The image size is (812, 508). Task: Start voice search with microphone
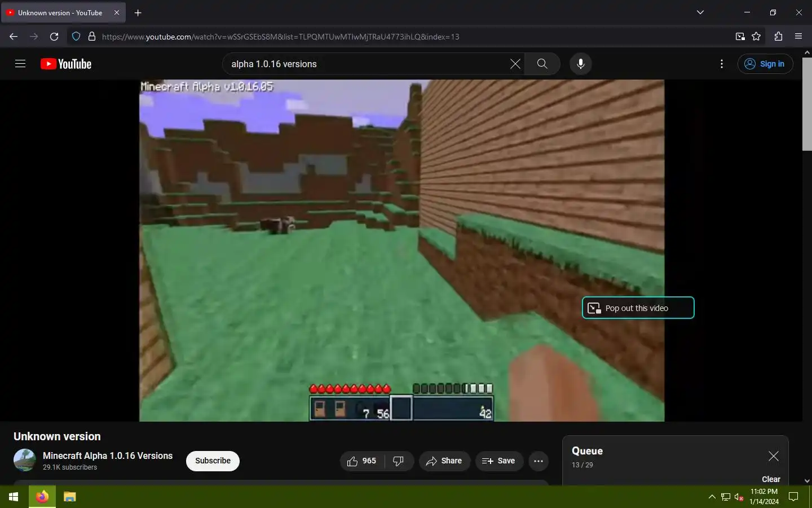(580, 64)
